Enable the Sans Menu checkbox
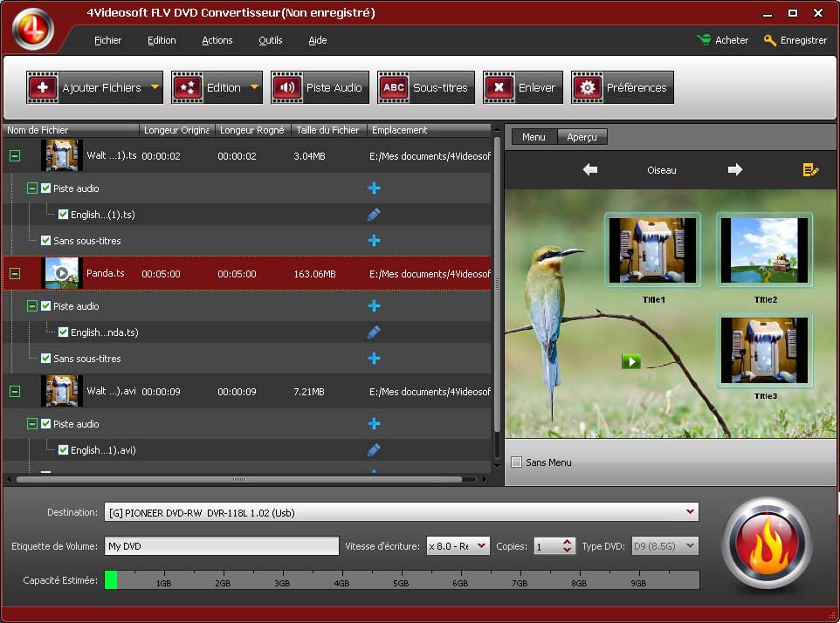Viewport: 840px width, 623px height. click(x=516, y=462)
